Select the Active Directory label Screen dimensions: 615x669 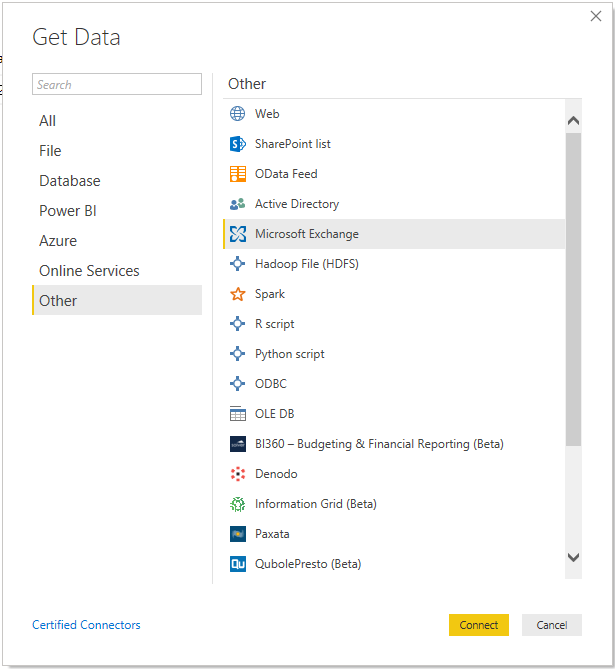[x=297, y=204]
